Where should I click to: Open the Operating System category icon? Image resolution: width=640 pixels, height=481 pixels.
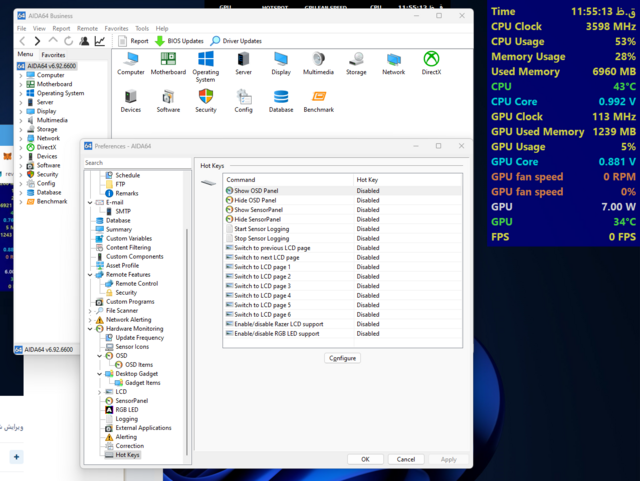[205, 67]
